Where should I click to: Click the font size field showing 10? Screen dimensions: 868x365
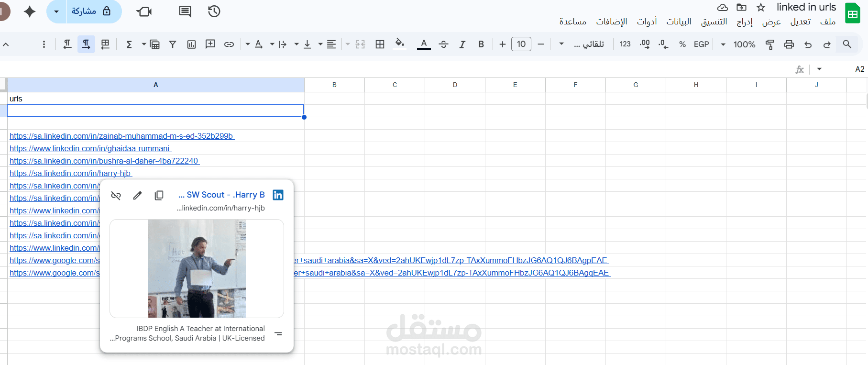521,44
